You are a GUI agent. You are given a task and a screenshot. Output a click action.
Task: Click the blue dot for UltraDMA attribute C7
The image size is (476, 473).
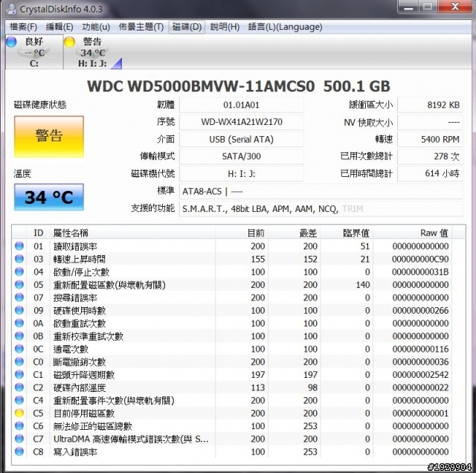point(19,438)
